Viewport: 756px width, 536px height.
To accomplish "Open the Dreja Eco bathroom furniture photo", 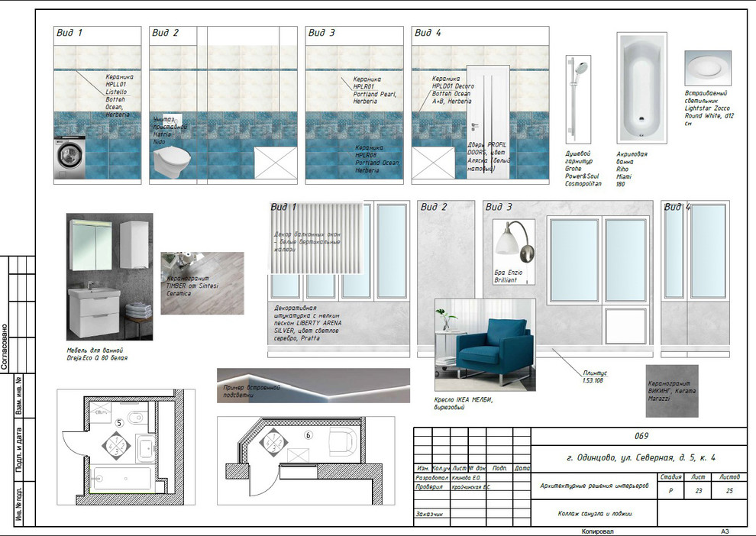I will (109, 276).
